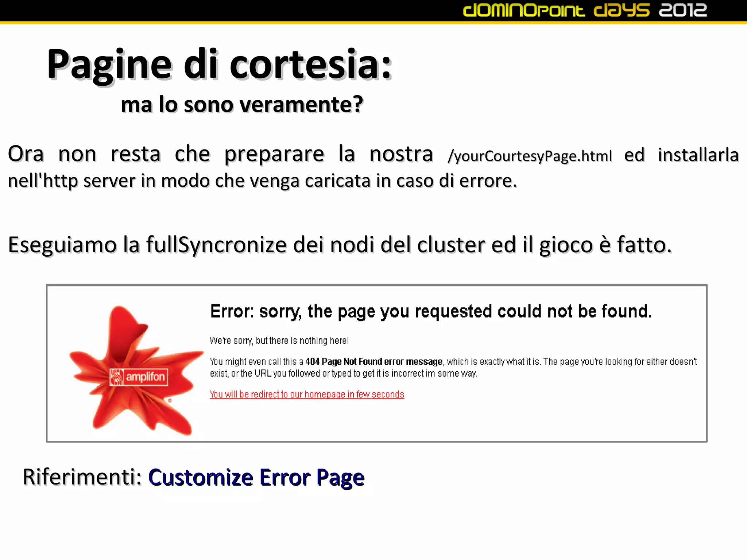
Task: Click the red redirect to homepage link
Action: (x=307, y=394)
